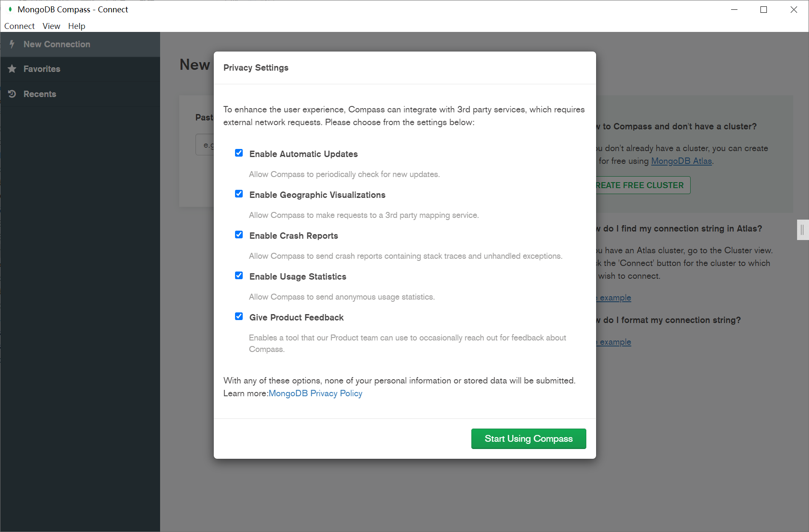Click the Enable Automatic Updates label
Image resolution: width=809 pixels, height=532 pixels.
pos(304,154)
